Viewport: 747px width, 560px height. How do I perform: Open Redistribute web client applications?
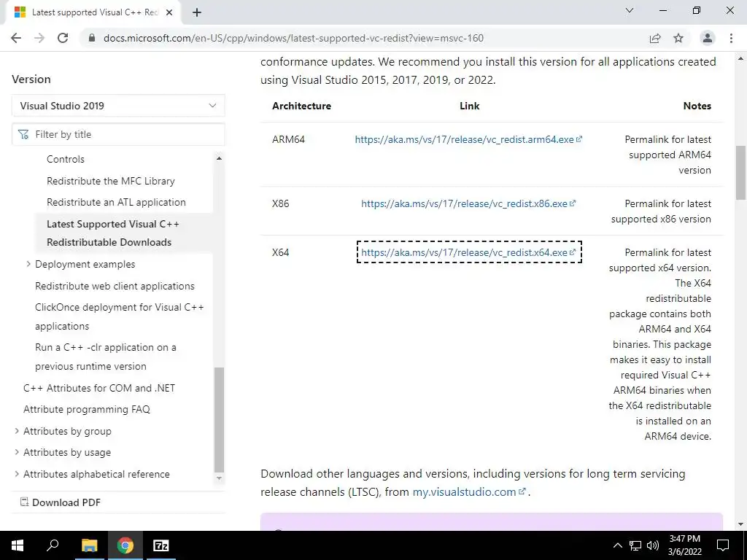(115, 286)
